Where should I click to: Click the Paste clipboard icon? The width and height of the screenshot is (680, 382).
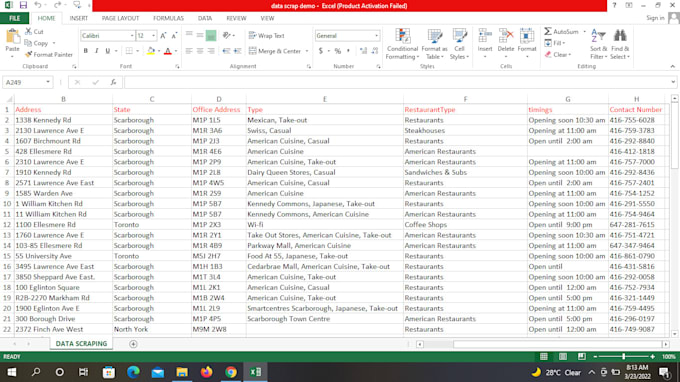pos(13,37)
